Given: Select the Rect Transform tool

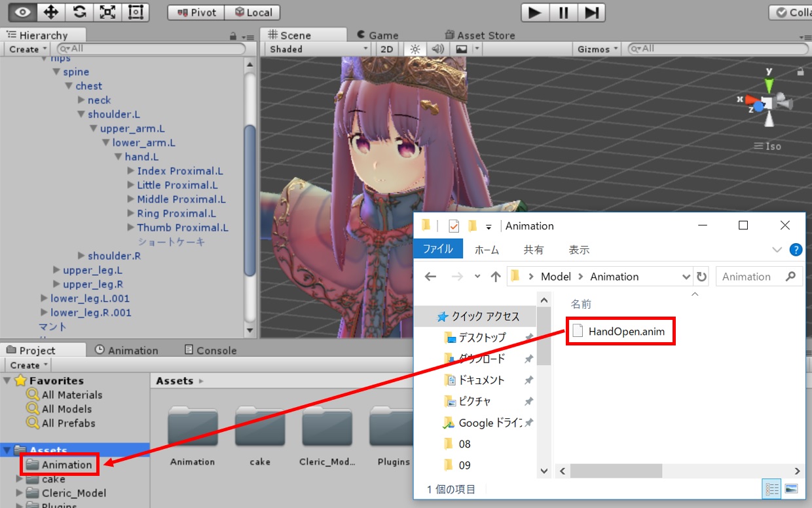Looking at the screenshot, I should [x=136, y=12].
